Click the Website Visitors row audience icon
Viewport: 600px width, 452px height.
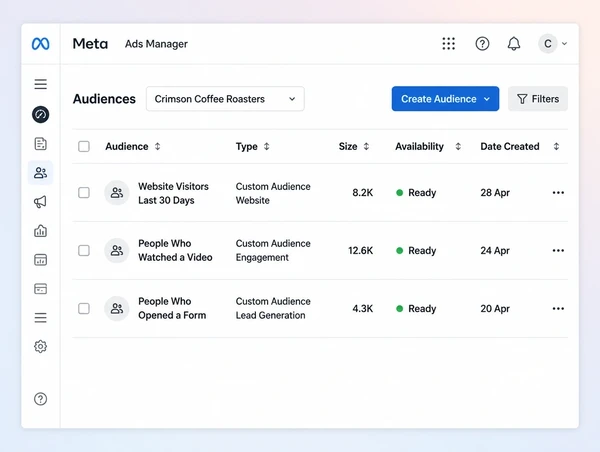pos(117,193)
